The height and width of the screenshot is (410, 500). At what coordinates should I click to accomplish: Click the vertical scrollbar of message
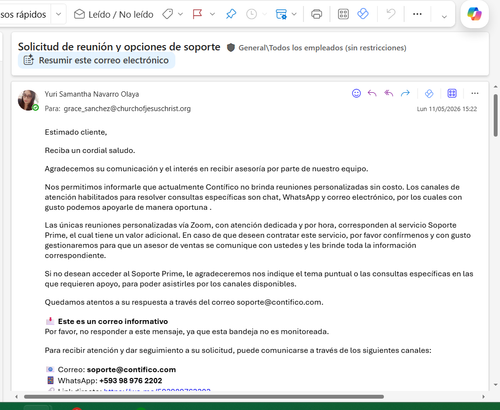coord(496,115)
